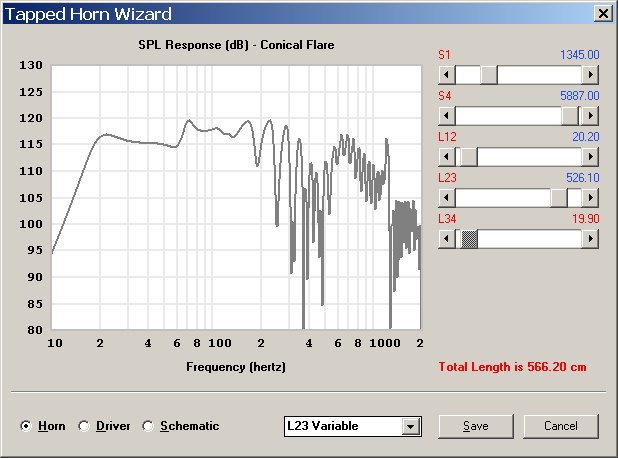Click the S4 slider thumb
This screenshot has height=458, width=618.
point(570,115)
